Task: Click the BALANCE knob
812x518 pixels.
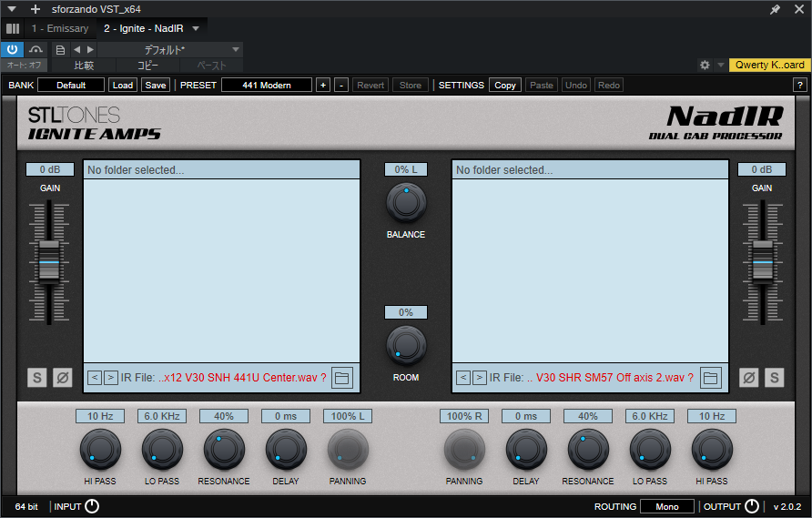Action: [406, 202]
